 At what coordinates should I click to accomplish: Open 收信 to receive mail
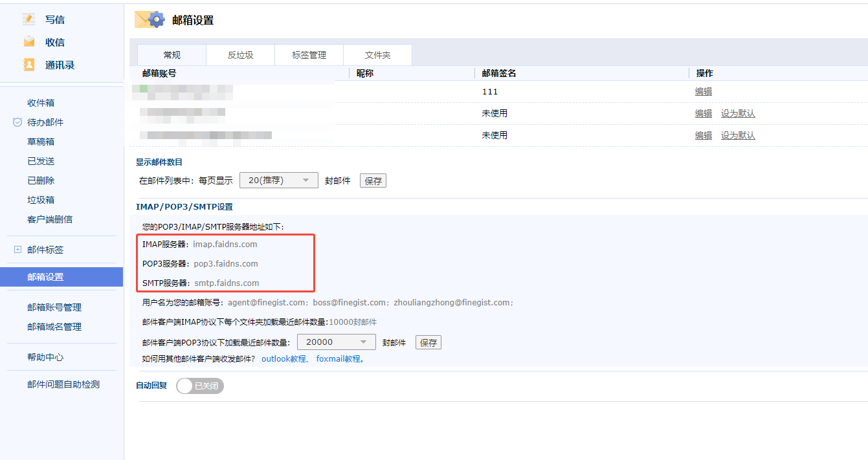(x=55, y=43)
